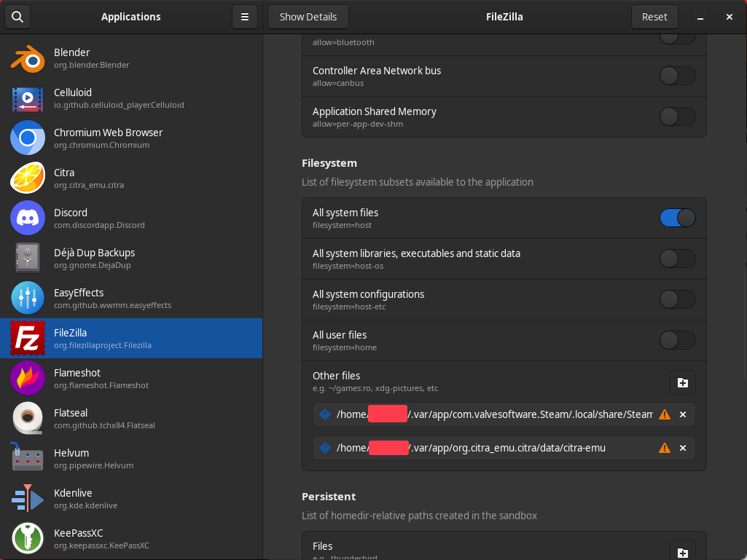Click the Citra orange icon
Screen dimensions: 747x560
pos(28,178)
